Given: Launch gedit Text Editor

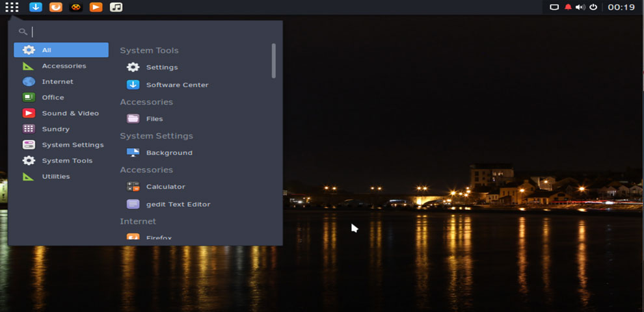Looking at the screenshot, I should [193, 204].
